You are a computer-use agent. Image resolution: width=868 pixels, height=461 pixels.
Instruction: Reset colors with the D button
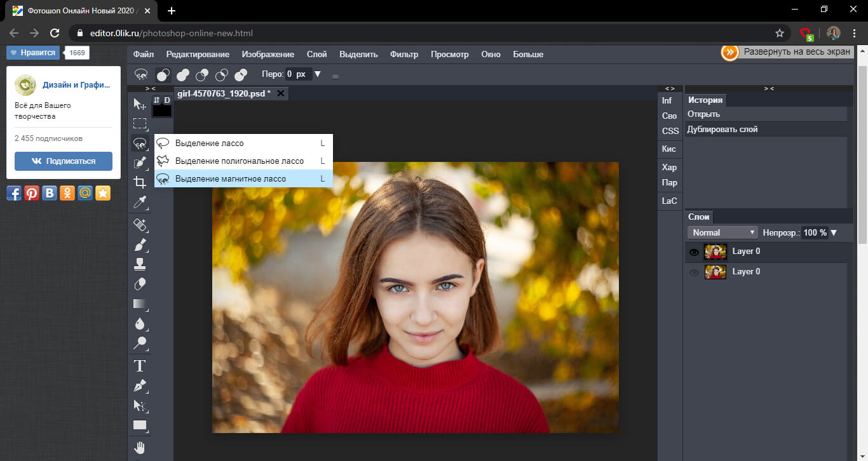tap(167, 100)
